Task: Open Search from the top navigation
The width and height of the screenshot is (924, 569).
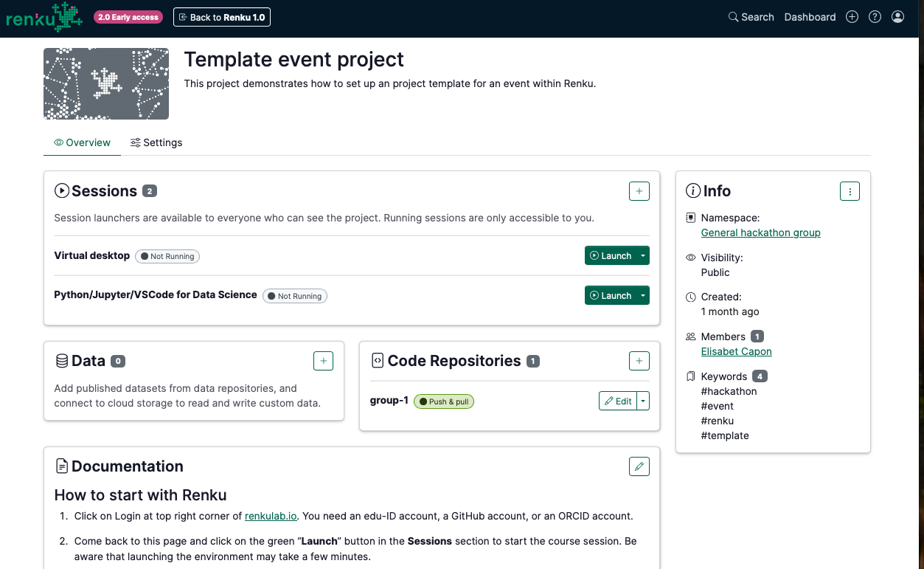Action: click(x=750, y=16)
